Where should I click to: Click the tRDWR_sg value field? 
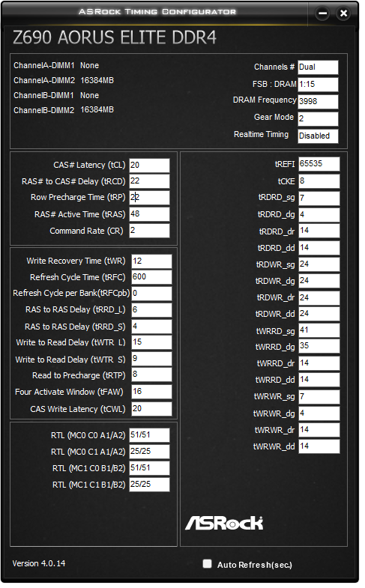click(x=319, y=264)
